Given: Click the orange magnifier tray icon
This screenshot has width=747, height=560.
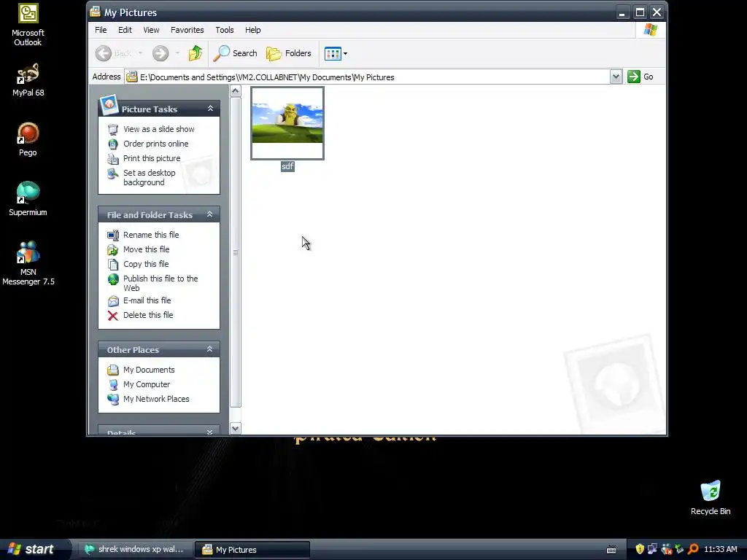Looking at the screenshot, I should pyautogui.click(x=694, y=550).
